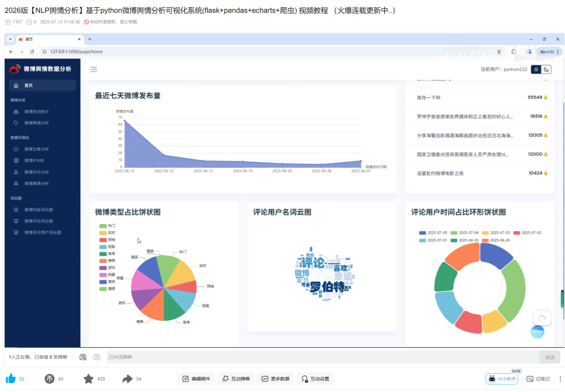Open 记笔记 note-taking
This screenshot has width=565, height=392.
tap(538, 379)
